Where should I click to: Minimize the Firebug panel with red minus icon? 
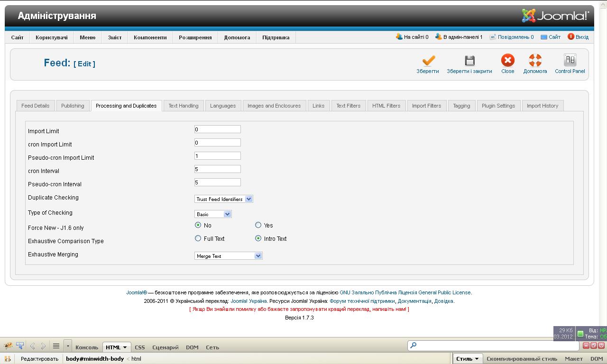[x=586, y=346]
